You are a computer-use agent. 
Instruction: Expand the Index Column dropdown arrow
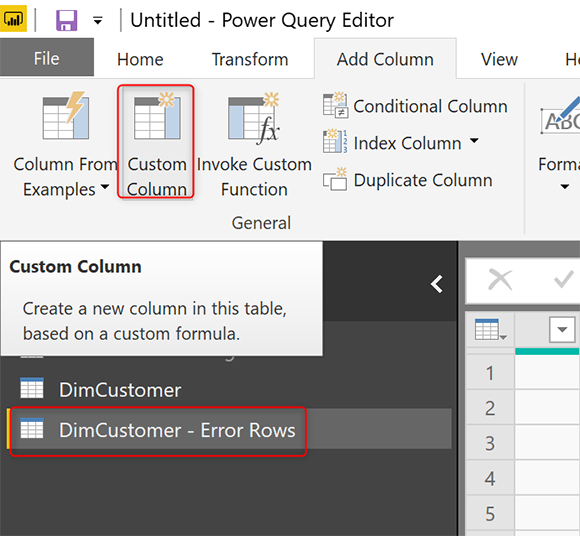tap(474, 141)
